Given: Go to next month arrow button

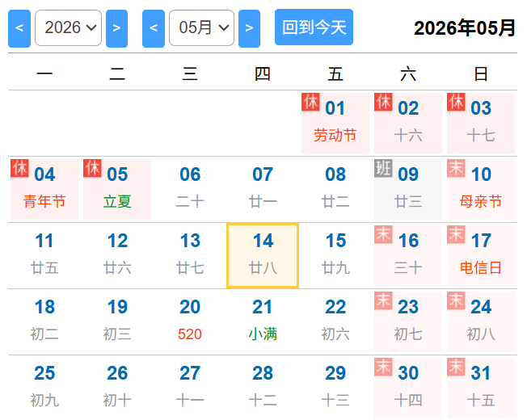Looking at the screenshot, I should point(249,28).
